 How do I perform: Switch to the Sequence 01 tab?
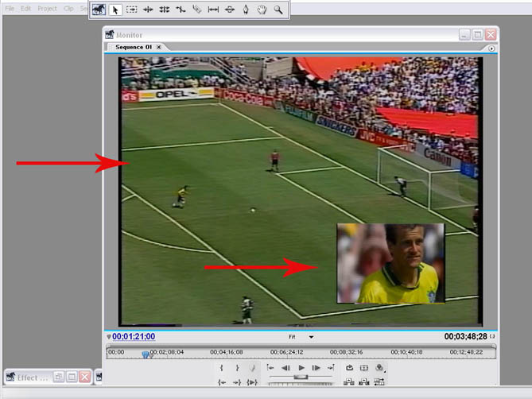point(134,48)
